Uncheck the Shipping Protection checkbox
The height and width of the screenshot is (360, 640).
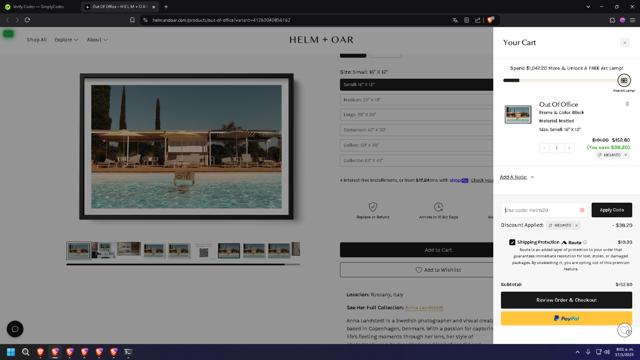point(512,242)
